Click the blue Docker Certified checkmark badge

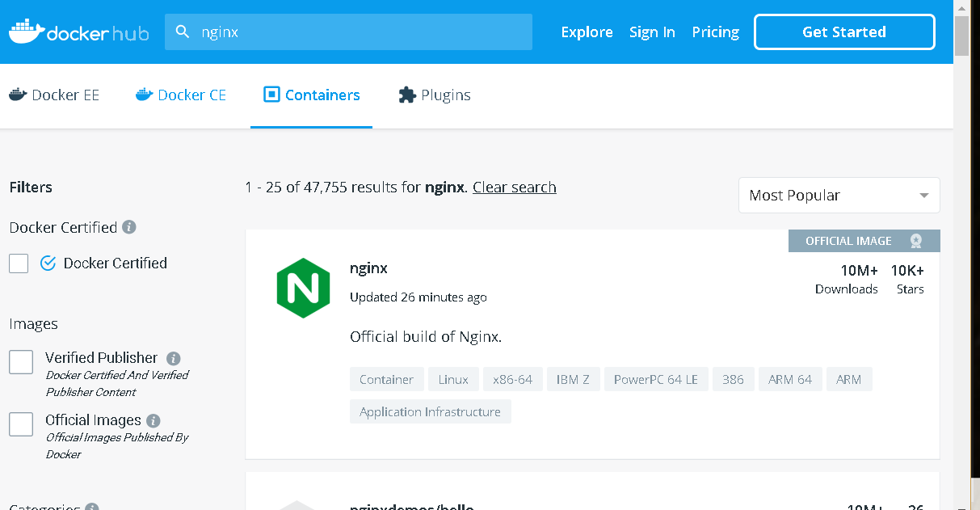(48, 263)
